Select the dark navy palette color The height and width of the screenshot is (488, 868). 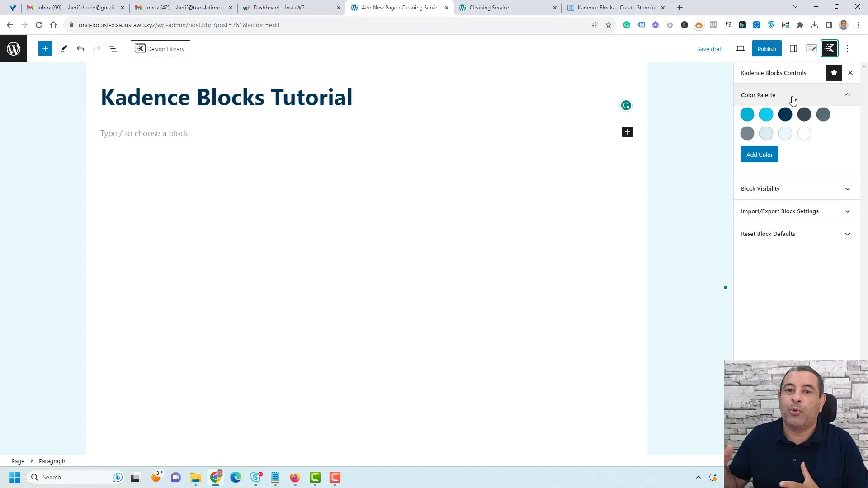[785, 114]
